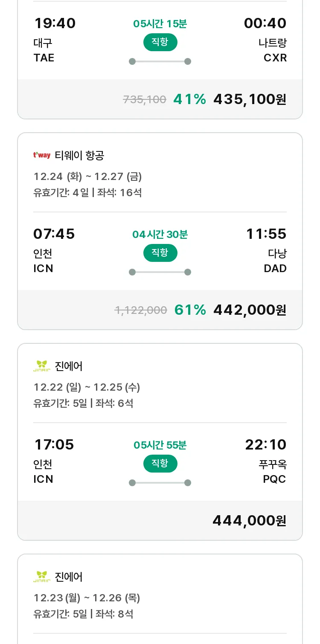Viewport: 320px width, 644px height.
Task: Click the 22:10 Phu Quoc arrival time
Action: [266, 445]
